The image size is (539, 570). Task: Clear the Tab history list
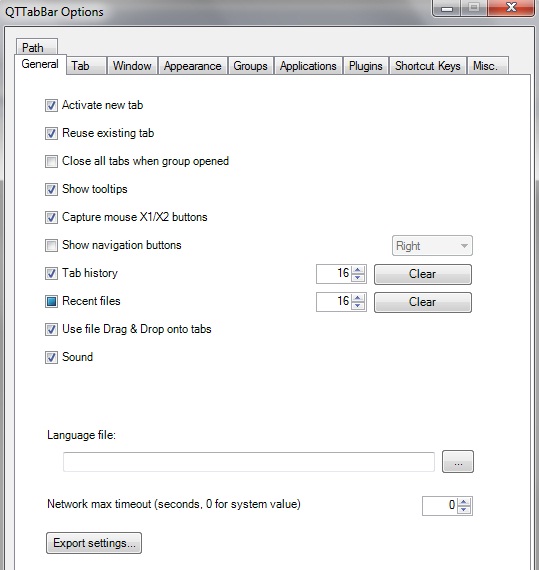423,274
